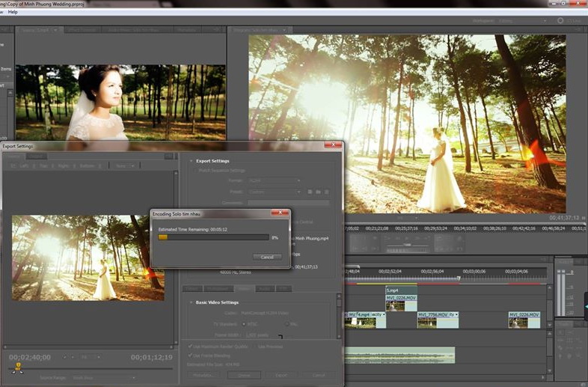Click the zoom in button under the export preview

tap(73, 357)
